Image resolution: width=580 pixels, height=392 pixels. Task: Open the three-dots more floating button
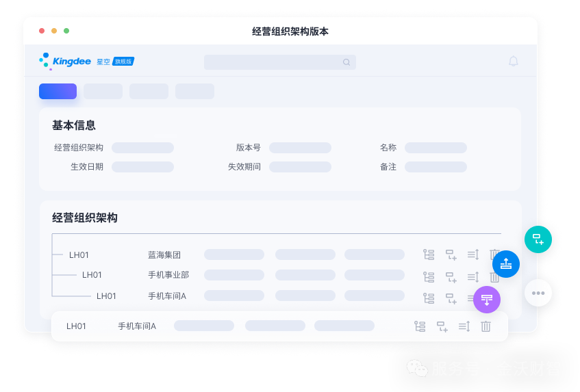538,293
